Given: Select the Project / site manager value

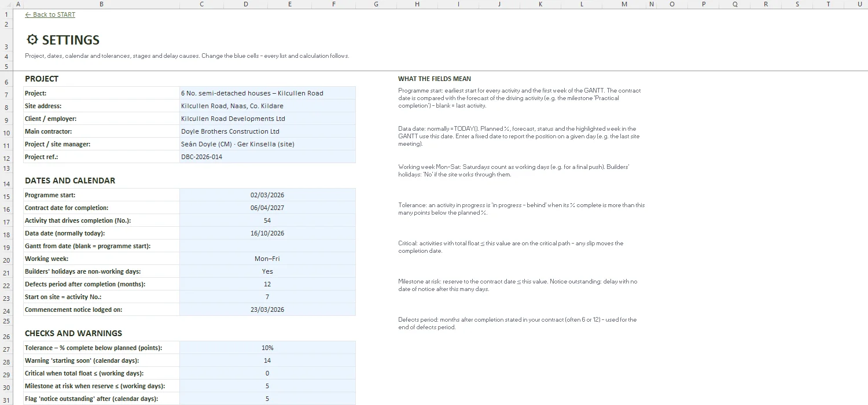Looking at the screenshot, I should click(267, 144).
